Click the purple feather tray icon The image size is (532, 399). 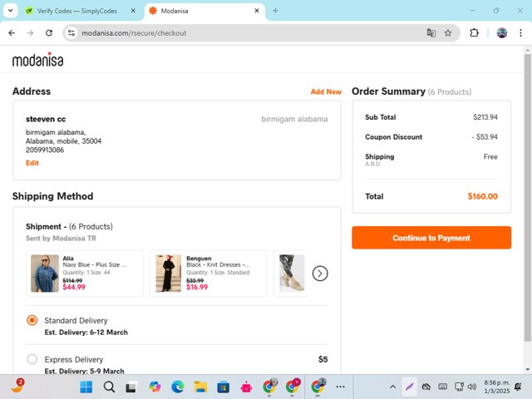click(410, 387)
